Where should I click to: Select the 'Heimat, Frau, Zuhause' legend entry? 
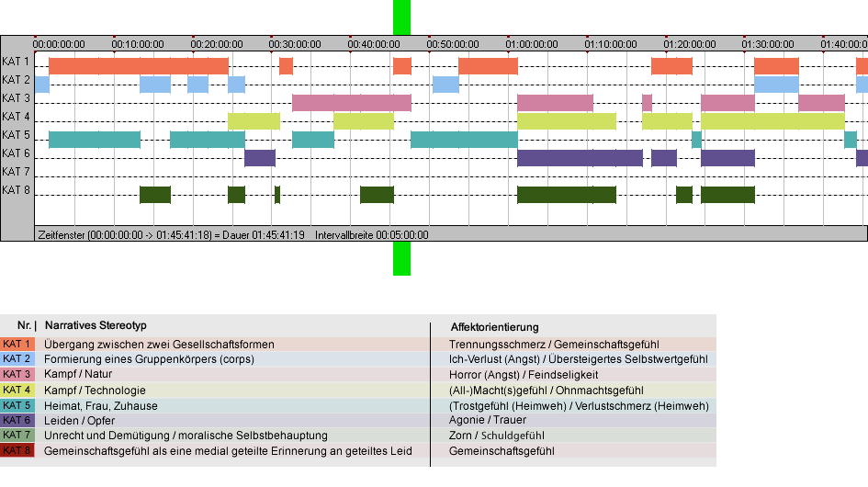pos(101,405)
